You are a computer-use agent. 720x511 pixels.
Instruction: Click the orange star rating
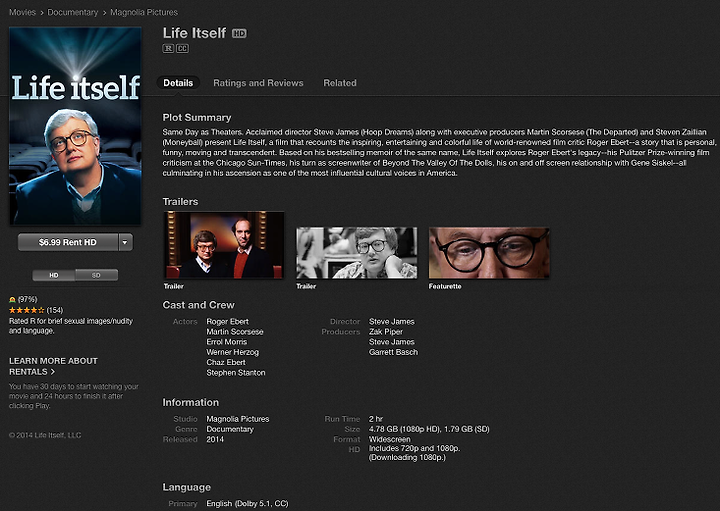coord(27,310)
